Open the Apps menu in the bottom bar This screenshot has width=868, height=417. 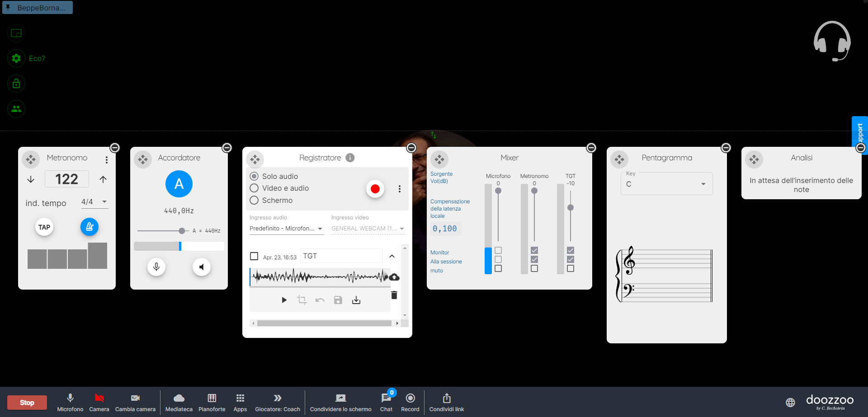click(x=240, y=402)
